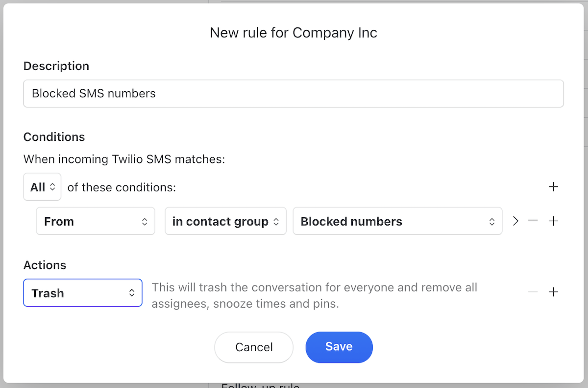Click the New rule for Company Inc title

tap(294, 32)
